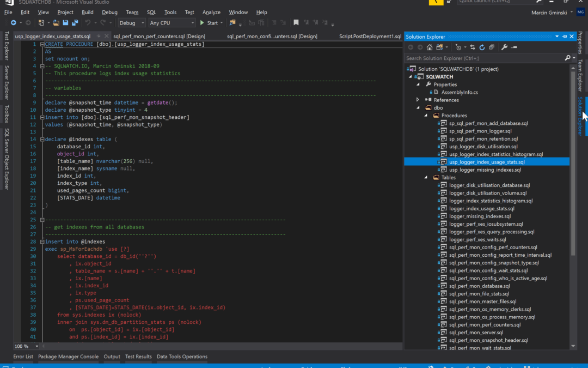Unpin Solution Explorer with the auto-hide pin
This screenshot has width=588, height=368.
563,37
